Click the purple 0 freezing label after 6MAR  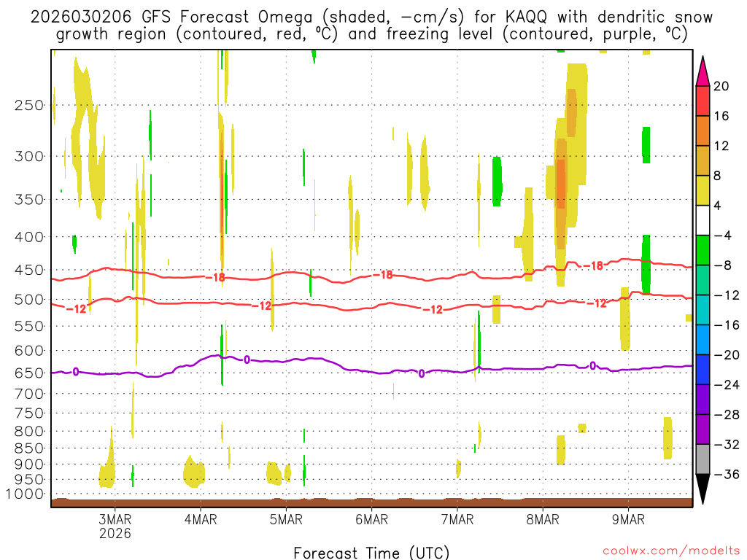point(422,374)
